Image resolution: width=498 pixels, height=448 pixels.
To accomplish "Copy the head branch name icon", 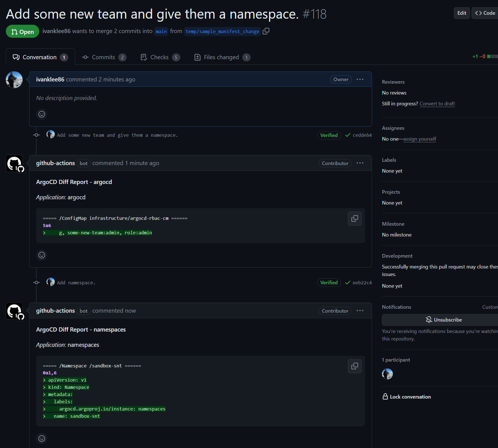I will tap(266, 31).
